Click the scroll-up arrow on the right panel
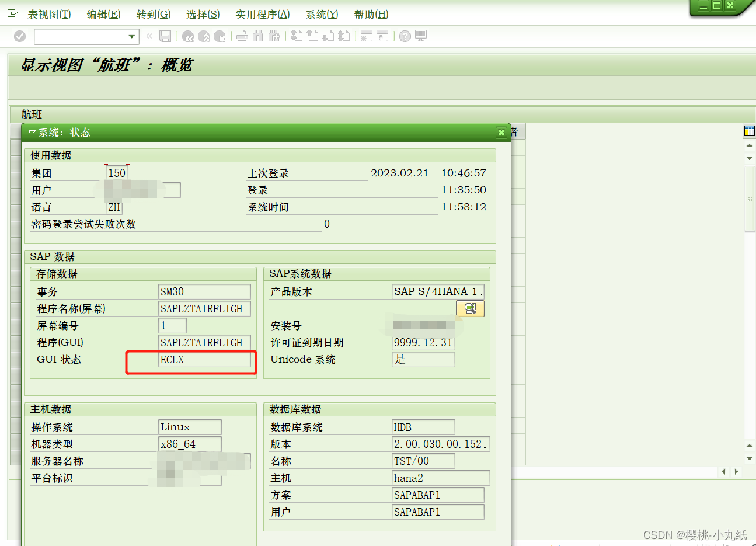 (x=750, y=147)
